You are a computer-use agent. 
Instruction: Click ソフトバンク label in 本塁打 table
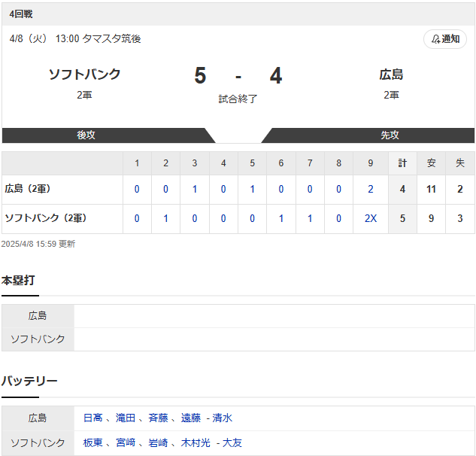tap(38, 339)
